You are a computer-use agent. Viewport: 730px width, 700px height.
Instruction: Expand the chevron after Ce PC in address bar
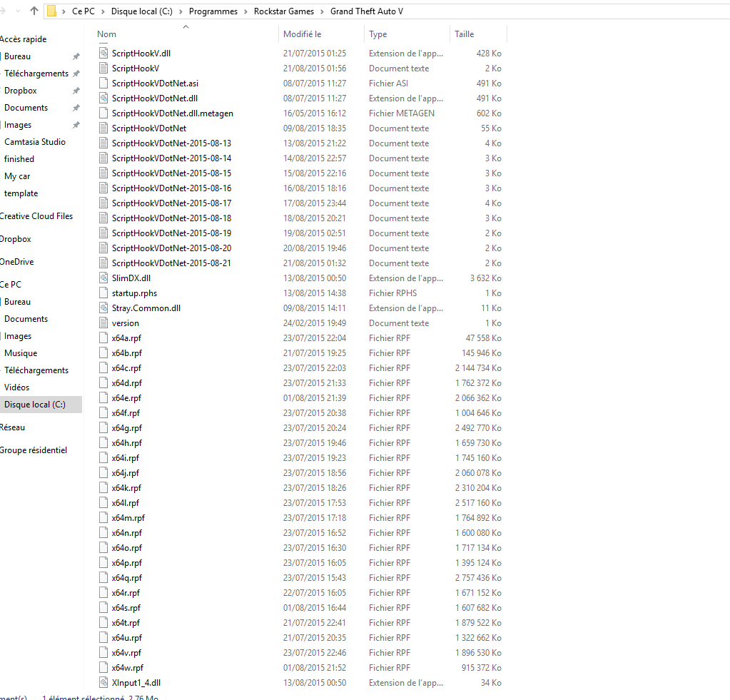[x=103, y=11]
